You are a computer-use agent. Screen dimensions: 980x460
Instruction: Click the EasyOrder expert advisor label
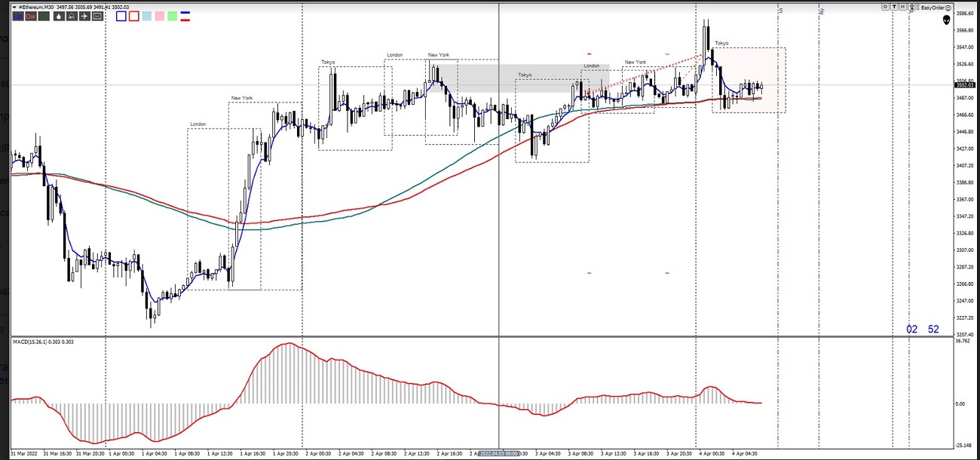click(933, 7)
